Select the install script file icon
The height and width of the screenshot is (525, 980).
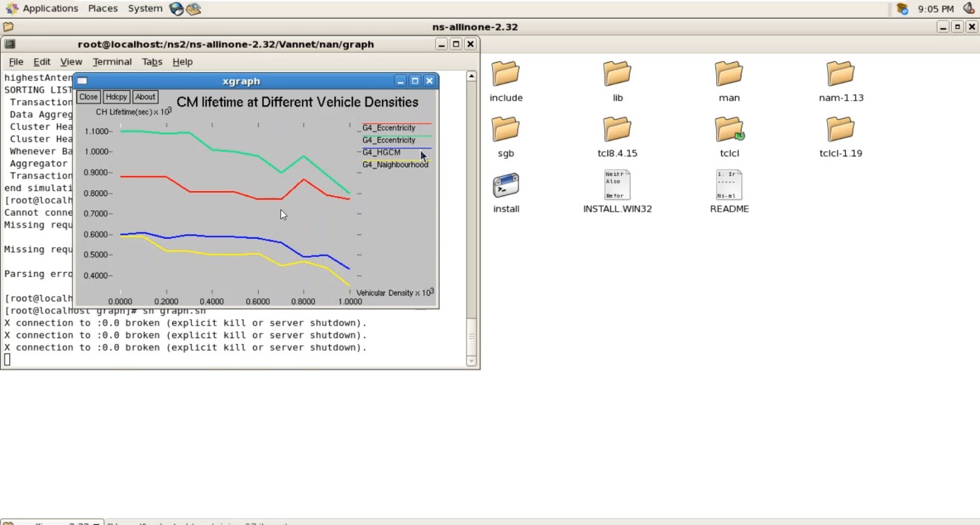coord(506,186)
